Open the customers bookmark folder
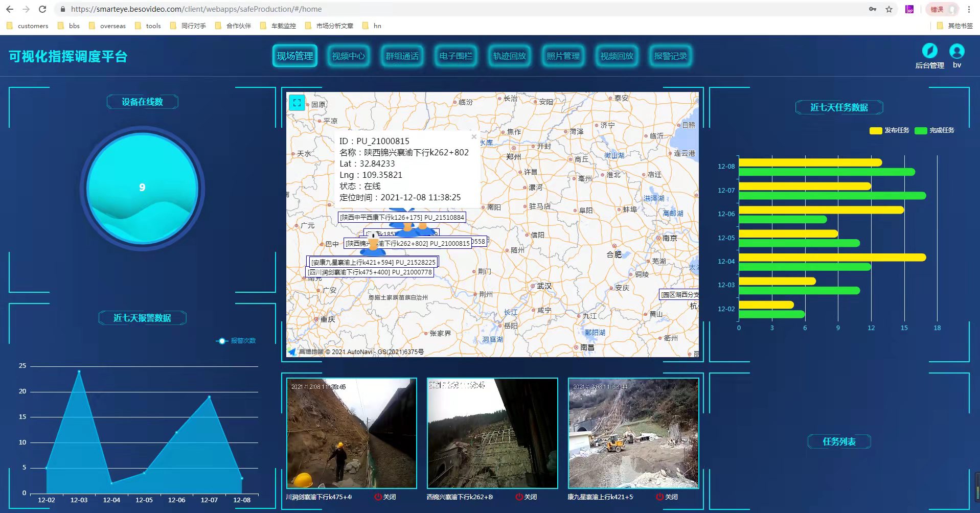Viewport: 980px width, 513px height. click(x=28, y=26)
